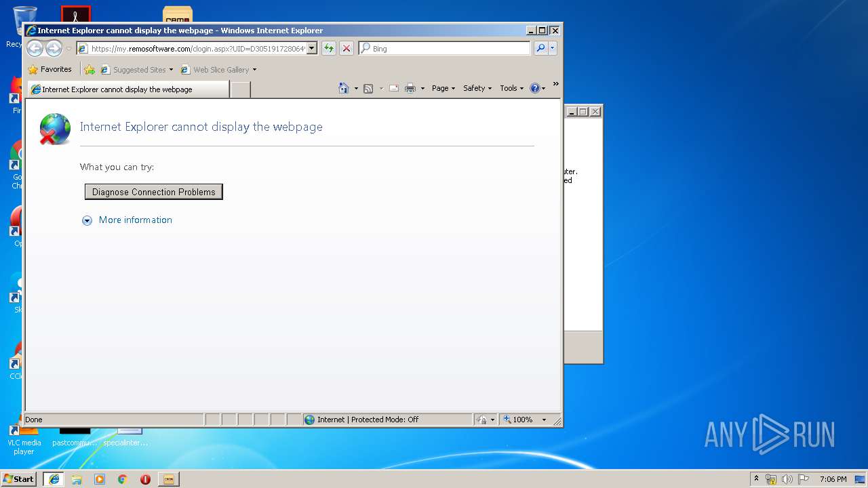The height and width of the screenshot is (488, 868).
Task: Click the RSS Feeds icon
Action: [x=368, y=88]
